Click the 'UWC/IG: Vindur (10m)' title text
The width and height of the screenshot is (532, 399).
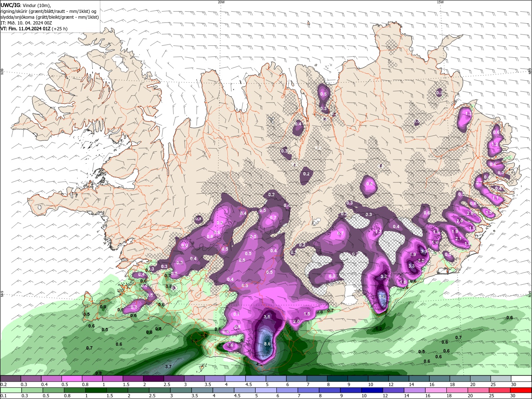(26, 5)
